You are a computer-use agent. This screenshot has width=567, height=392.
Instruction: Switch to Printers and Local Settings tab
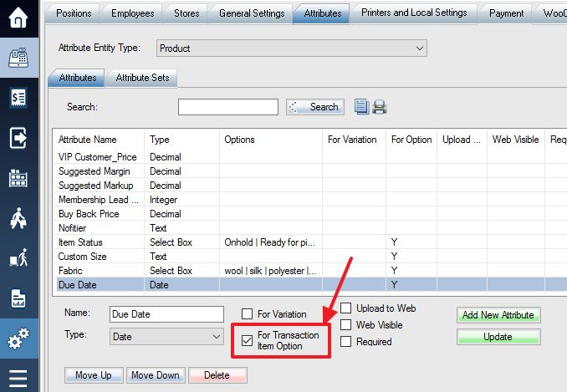pos(414,13)
